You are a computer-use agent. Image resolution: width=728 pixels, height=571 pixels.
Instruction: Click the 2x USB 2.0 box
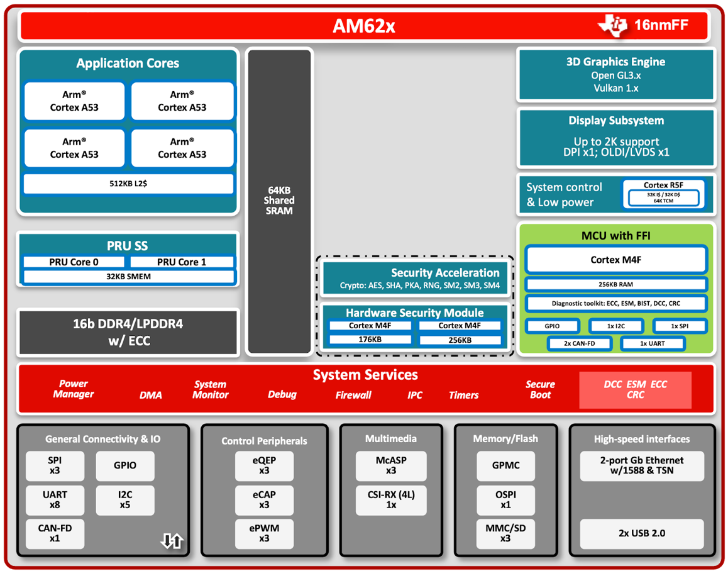(x=641, y=533)
